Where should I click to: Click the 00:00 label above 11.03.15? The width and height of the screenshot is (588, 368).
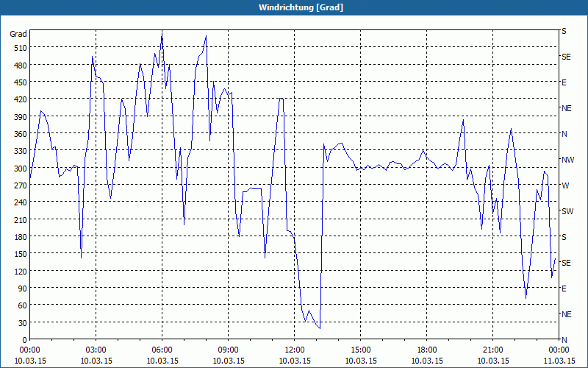559,350
